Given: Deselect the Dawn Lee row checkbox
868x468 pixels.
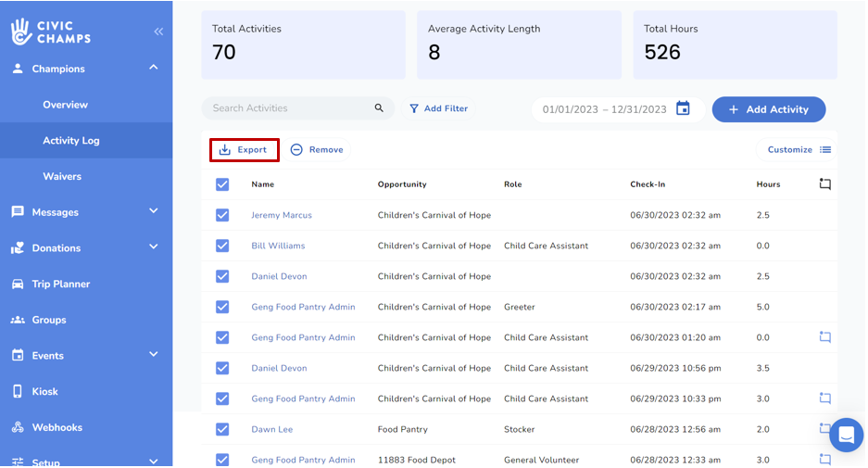Looking at the screenshot, I should point(222,429).
